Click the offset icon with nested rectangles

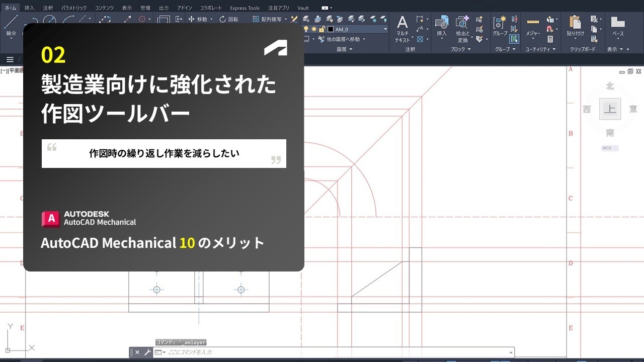tap(164, 20)
